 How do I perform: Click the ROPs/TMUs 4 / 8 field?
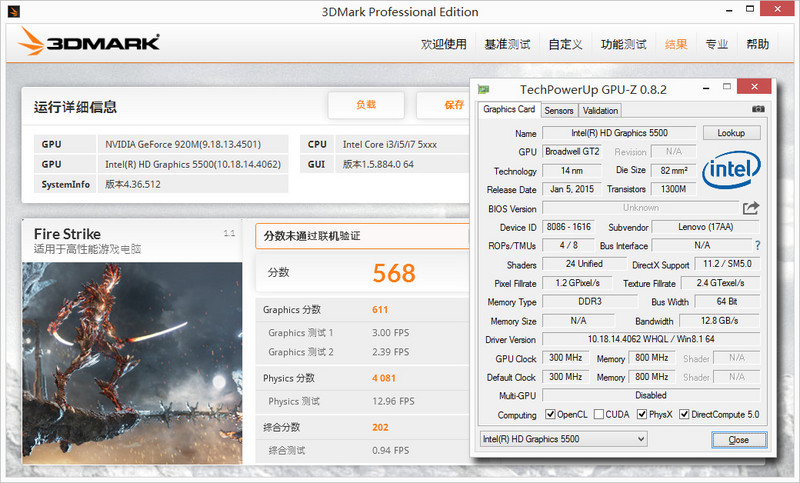[x=568, y=245]
